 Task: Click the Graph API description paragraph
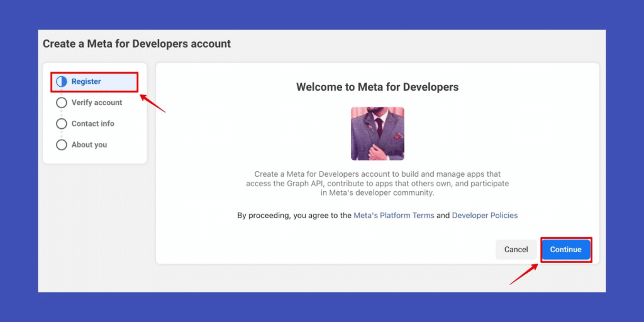(377, 184)
